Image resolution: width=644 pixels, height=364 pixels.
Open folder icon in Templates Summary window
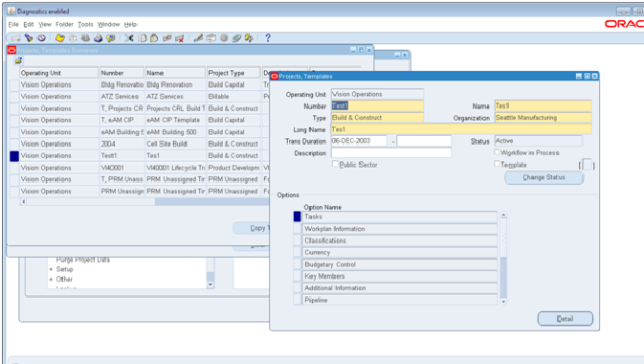[x=18, y=61]
